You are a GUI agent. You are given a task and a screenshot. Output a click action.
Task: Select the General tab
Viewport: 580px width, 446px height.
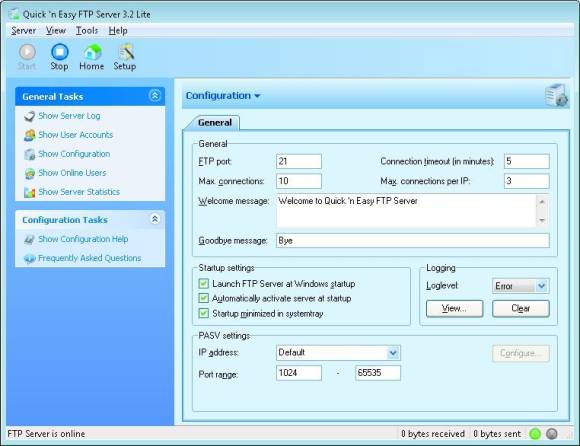point(215,123)
